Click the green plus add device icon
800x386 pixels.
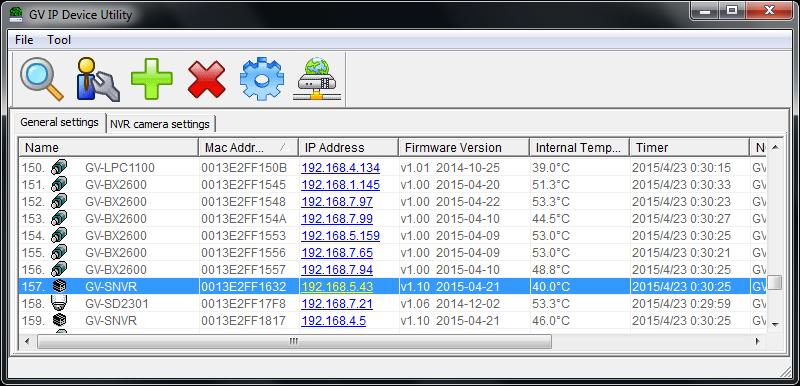(152, 79)
